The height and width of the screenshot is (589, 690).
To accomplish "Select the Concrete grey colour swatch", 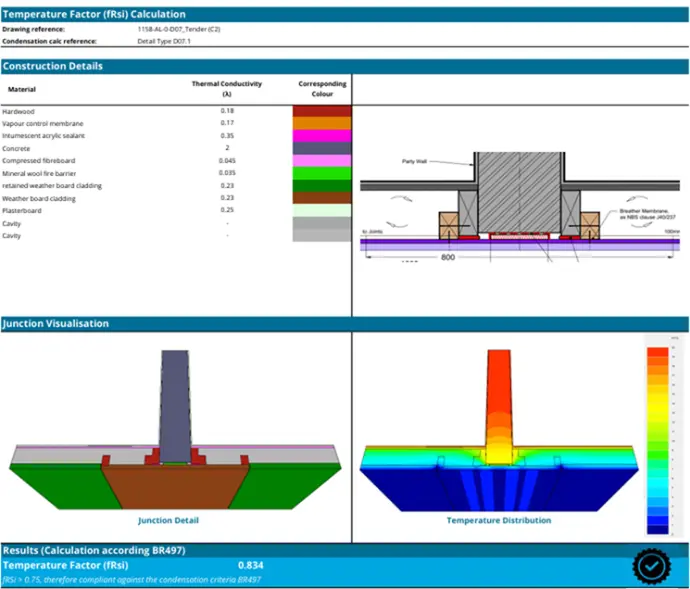I will (x=321, y=148).
